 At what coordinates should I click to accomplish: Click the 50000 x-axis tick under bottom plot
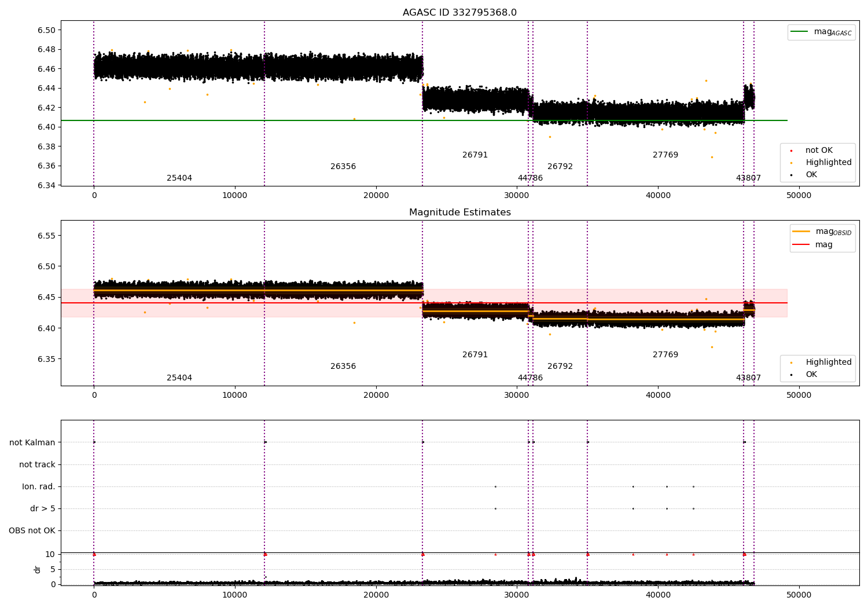(799, 595)
